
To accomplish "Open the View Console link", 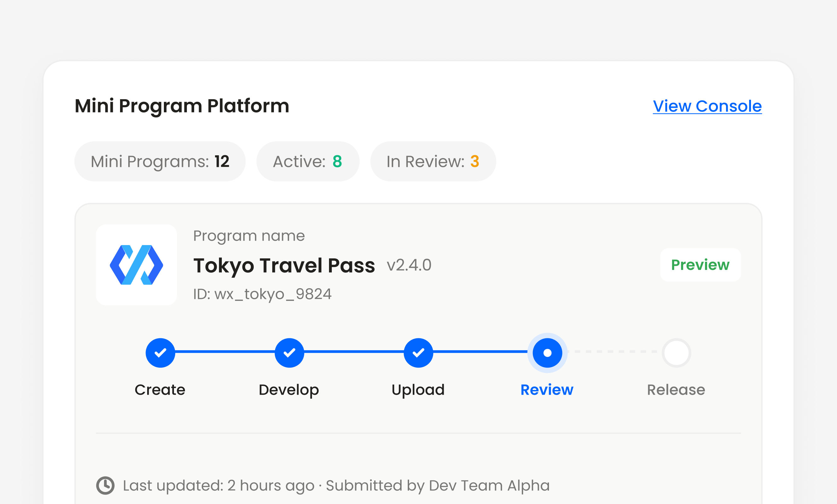I will (x=707, y=106).
